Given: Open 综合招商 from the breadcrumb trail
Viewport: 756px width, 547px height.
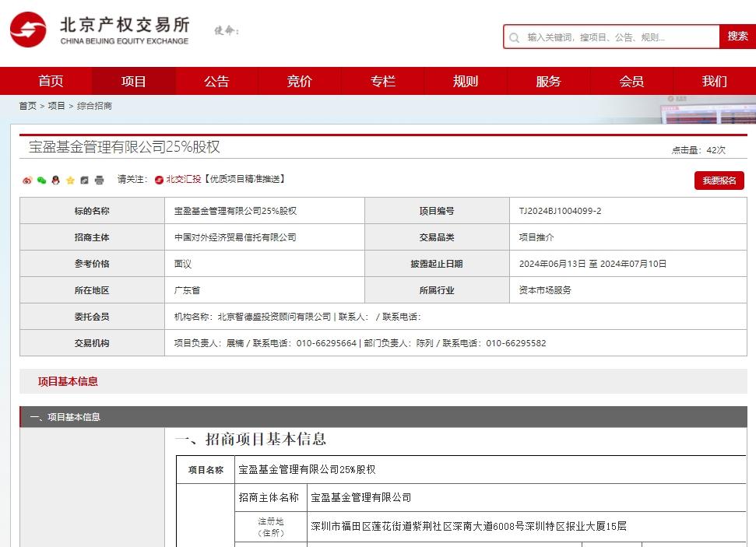Looking at the screenshot, I should click(x=93, y=106).
